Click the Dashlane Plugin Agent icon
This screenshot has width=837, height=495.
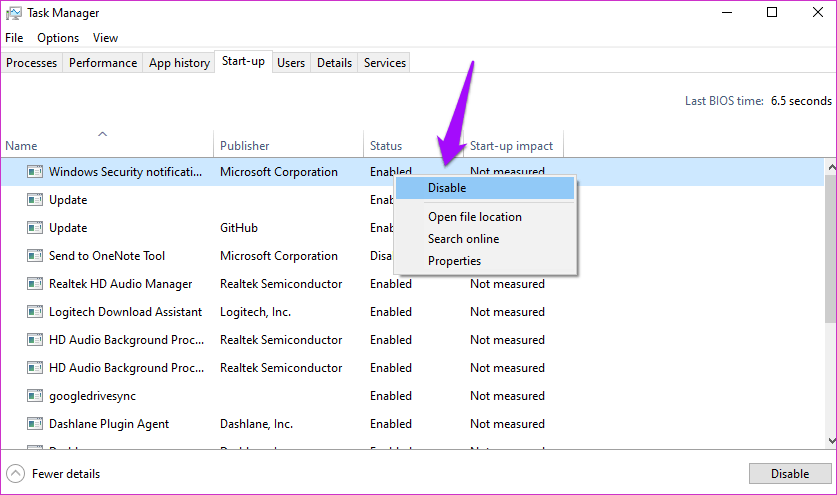point(35,424)
